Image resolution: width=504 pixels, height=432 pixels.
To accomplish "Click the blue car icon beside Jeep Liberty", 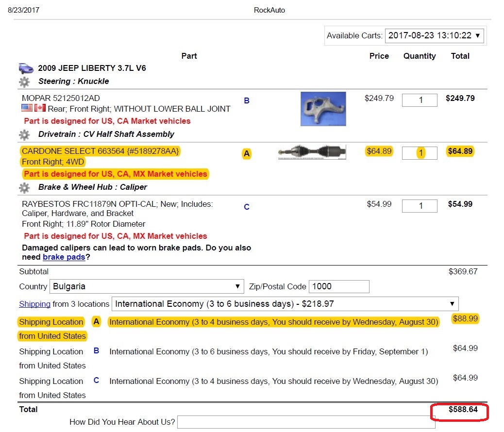I will tap(26, 68).
